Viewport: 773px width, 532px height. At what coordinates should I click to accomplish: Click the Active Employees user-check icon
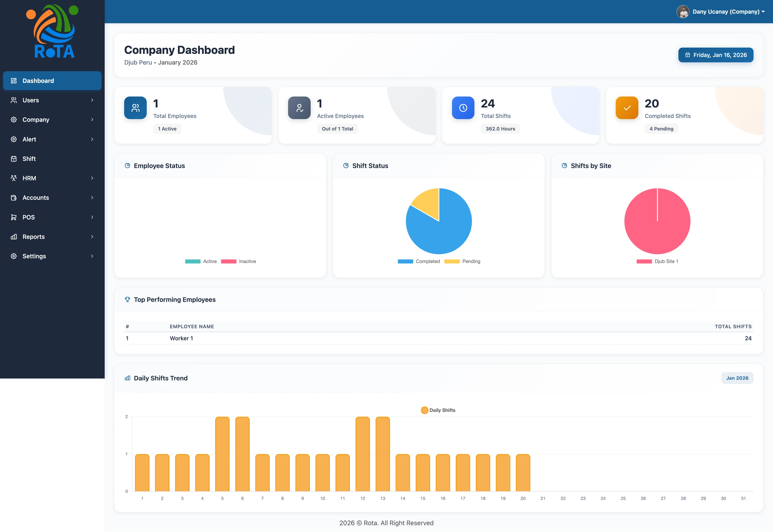tap(299, 108)
